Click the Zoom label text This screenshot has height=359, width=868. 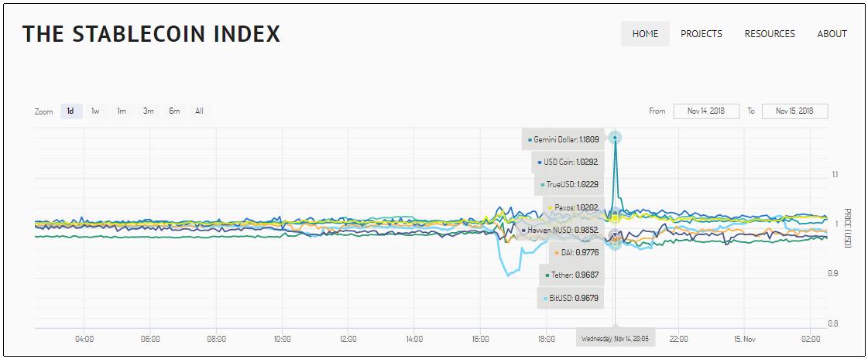[x=43, y=111]
